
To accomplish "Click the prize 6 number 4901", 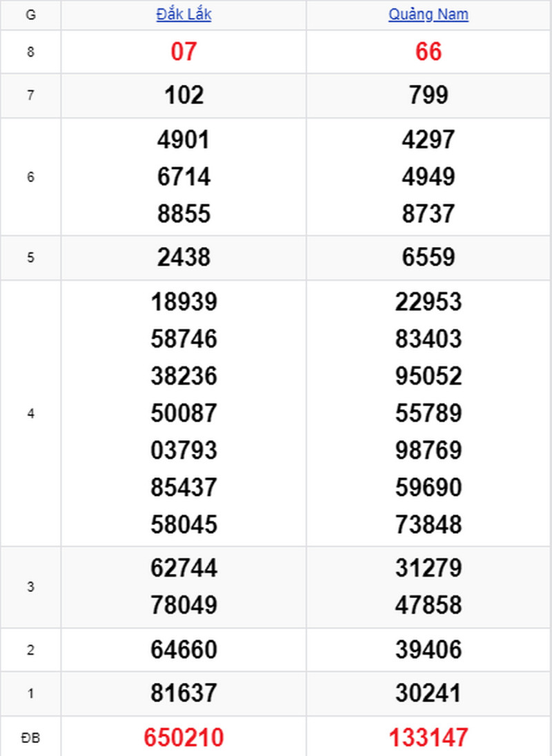I will (x=184, y=140).
